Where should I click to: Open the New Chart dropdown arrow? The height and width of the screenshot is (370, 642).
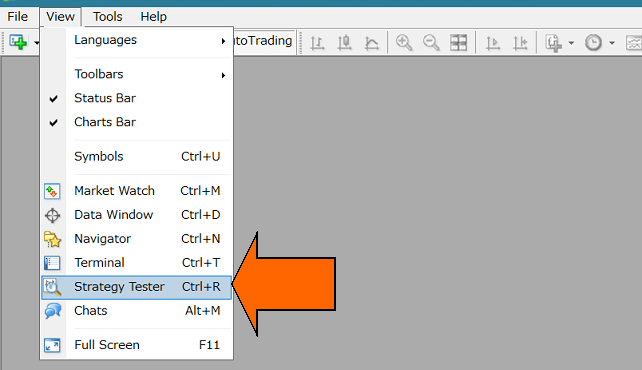[x=36, y=43]
